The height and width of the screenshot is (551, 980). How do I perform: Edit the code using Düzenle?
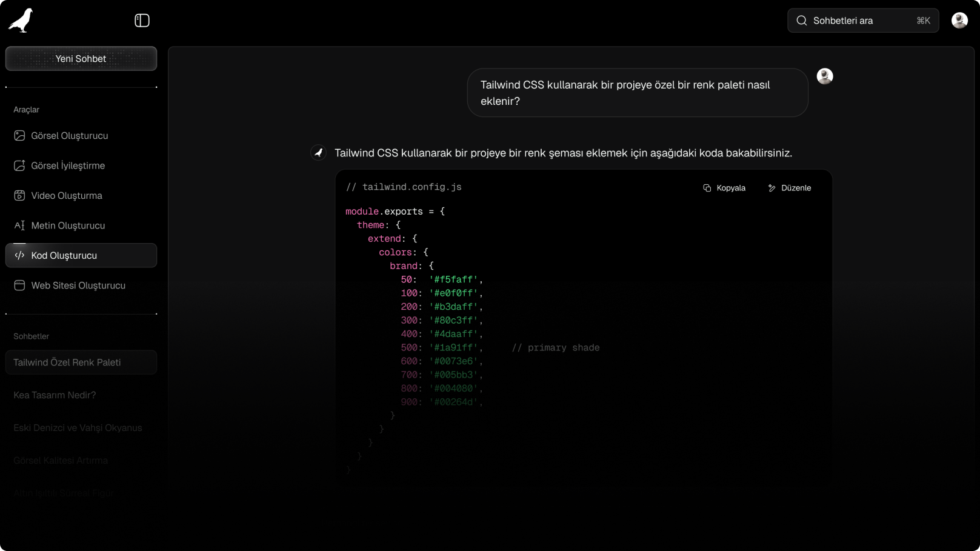click(789, 188)
